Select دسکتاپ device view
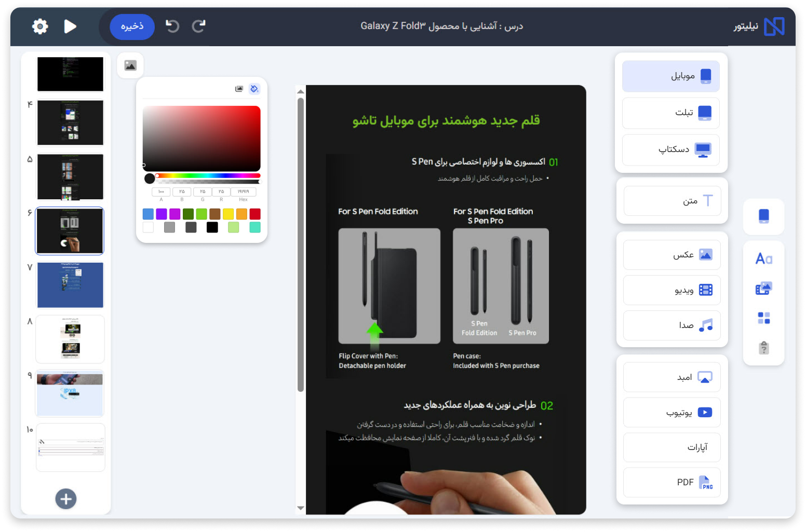 (671, 150)
